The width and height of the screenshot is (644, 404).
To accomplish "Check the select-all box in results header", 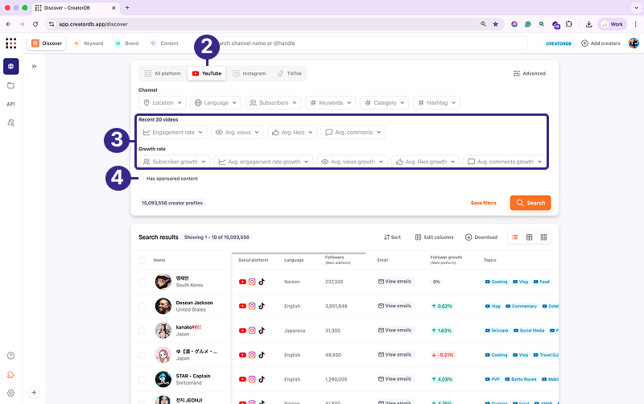I will coord(143,260).
